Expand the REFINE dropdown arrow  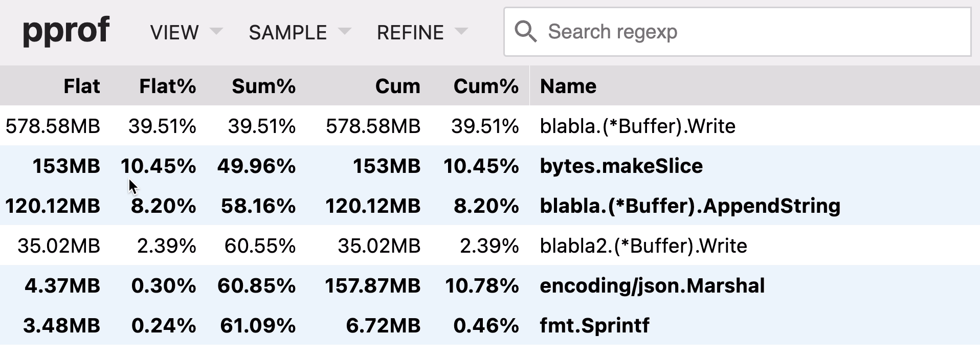[461, 31]
